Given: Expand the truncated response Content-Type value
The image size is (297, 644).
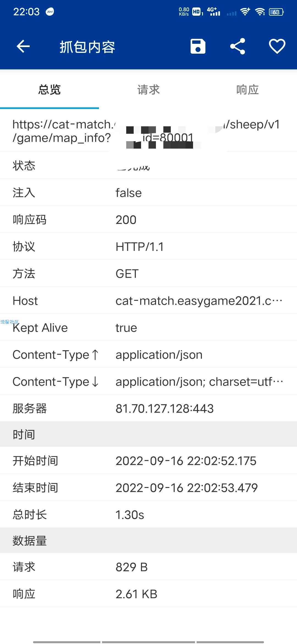Looking at the screenshot, I should click(x=199, y=381).
